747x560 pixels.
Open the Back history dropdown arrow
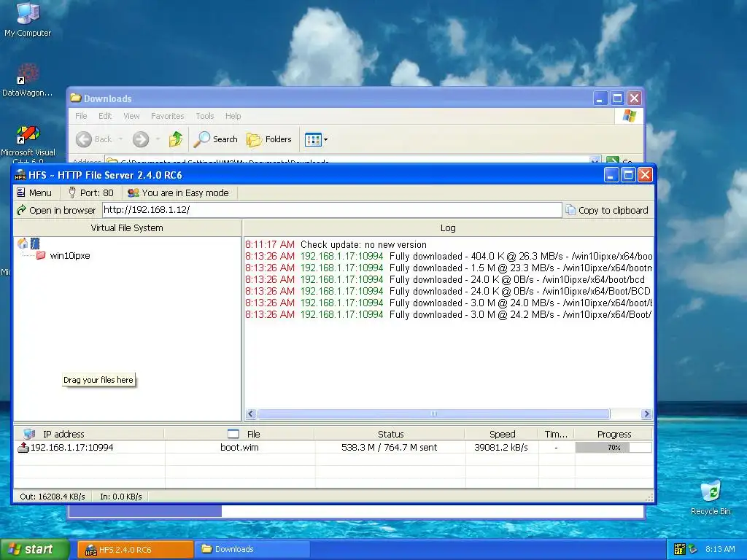click(x=120, y=139)
